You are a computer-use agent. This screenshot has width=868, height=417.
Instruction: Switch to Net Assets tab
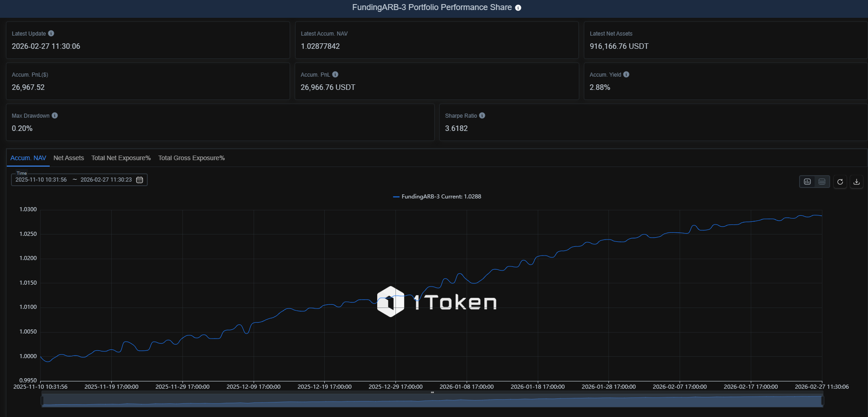(68, 158)
